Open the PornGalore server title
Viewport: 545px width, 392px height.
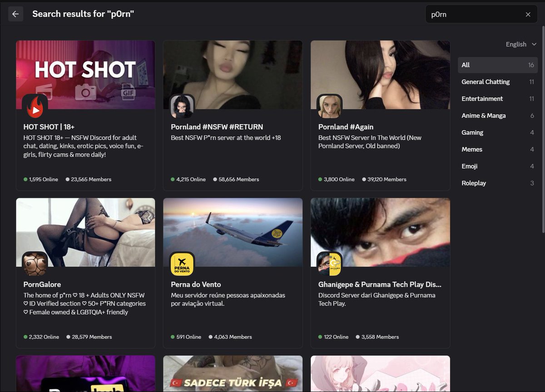click(42, 284)
